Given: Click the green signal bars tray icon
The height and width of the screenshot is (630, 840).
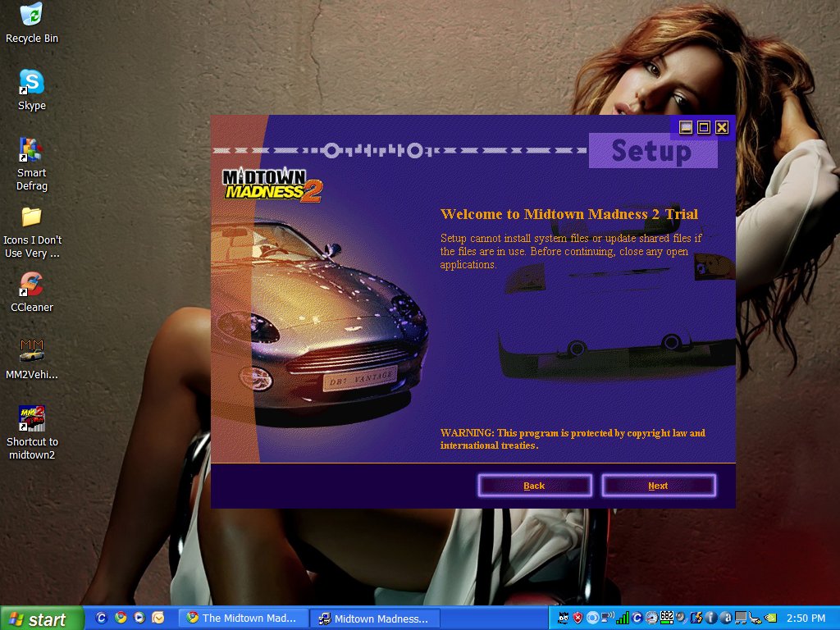Looking at the screenshot, I should (x=623, y=618).
